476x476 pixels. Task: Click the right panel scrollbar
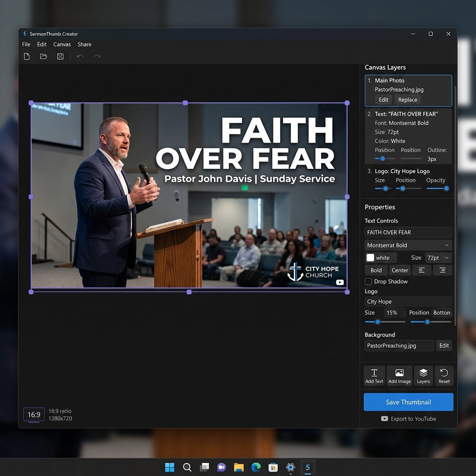click(455, 206)
